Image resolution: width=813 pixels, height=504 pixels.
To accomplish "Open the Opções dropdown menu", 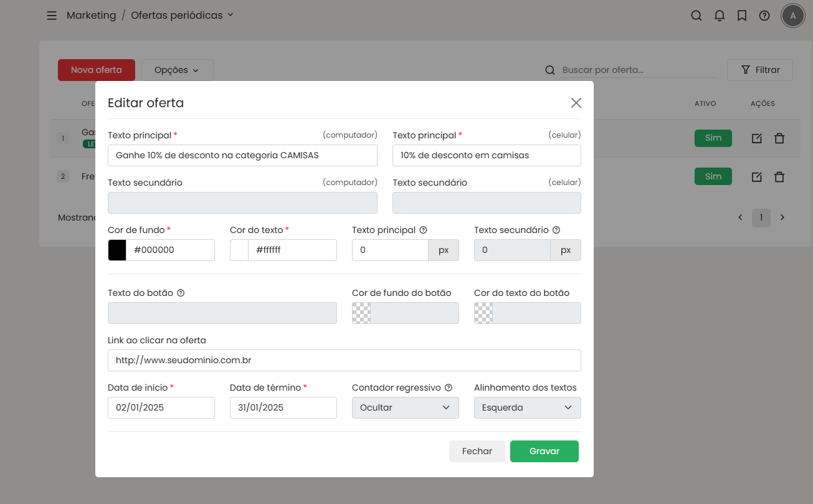I will pyautogui.click(x=177, y=70).
